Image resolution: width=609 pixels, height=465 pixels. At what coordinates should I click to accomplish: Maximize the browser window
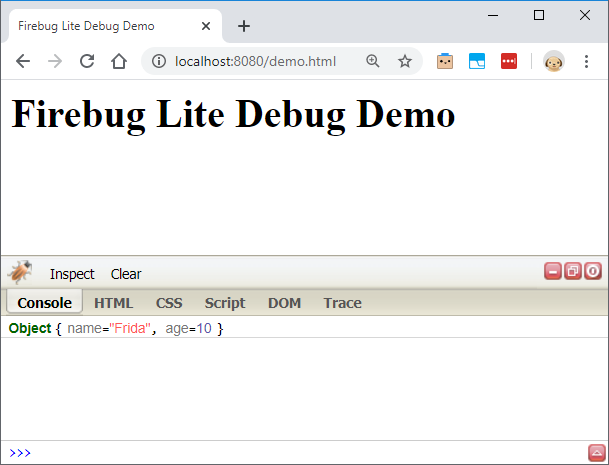[x=539, y=16]
